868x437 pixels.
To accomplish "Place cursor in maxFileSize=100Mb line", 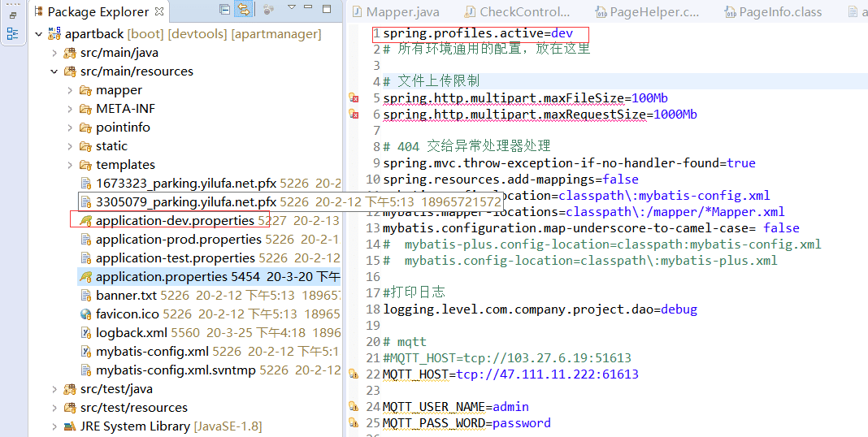I will click(x=525, y=98).
